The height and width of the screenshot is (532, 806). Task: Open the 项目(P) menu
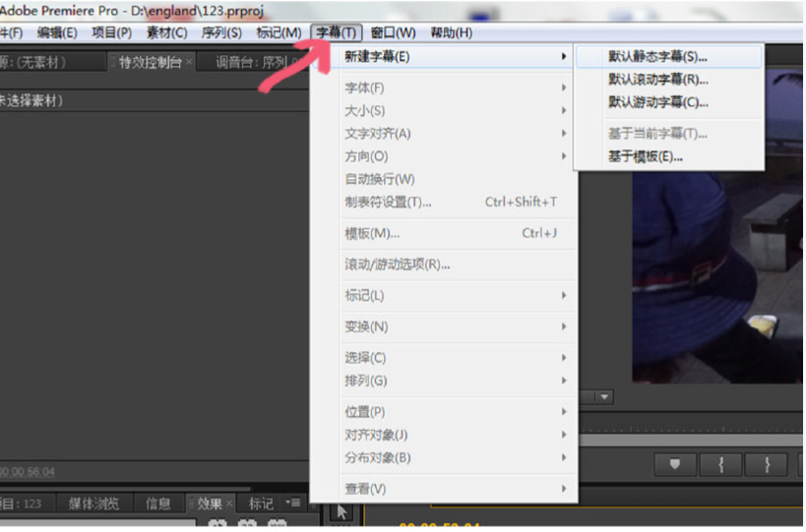click(x=111, y=32)
